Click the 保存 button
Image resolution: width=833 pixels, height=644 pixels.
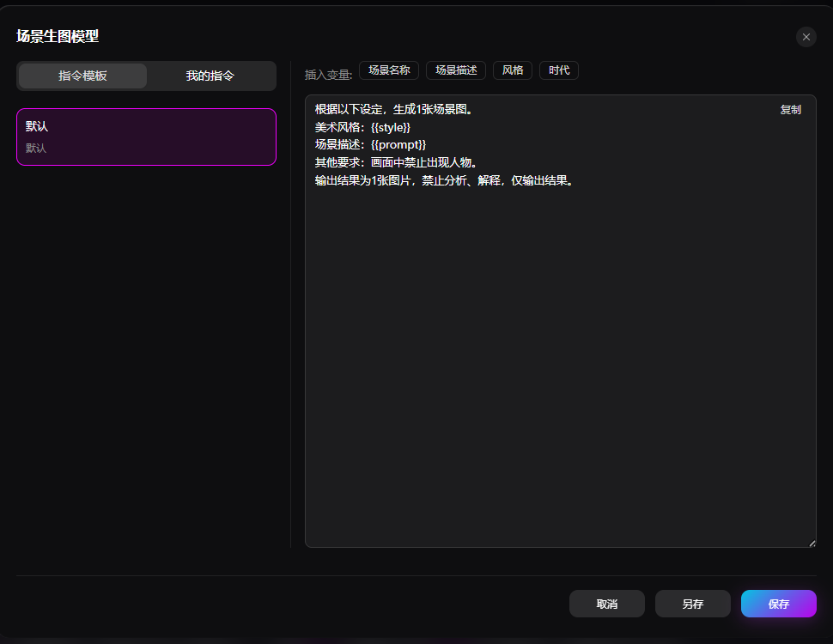point(778,604)
